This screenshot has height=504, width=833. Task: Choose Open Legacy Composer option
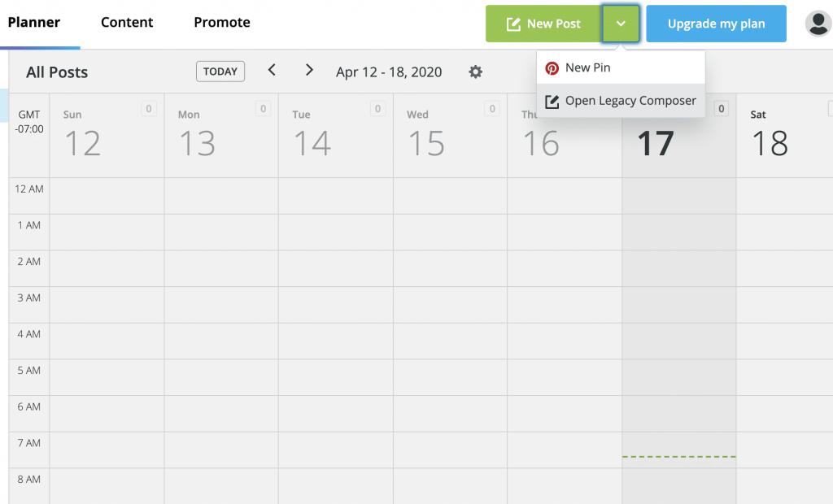[x=621, y=100]
